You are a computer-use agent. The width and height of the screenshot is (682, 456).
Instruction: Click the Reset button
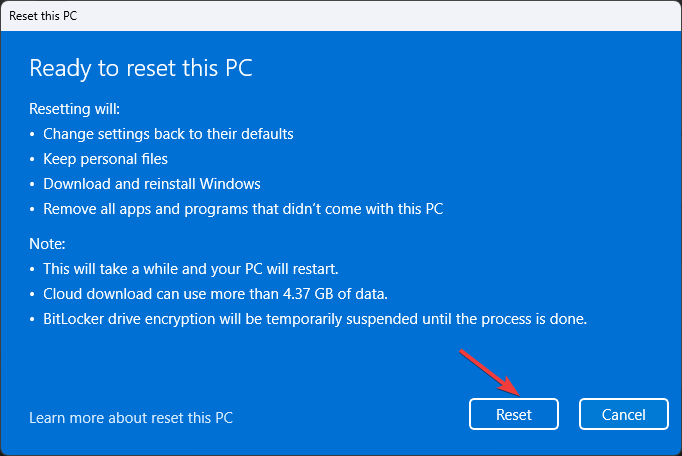click(513, 414)
